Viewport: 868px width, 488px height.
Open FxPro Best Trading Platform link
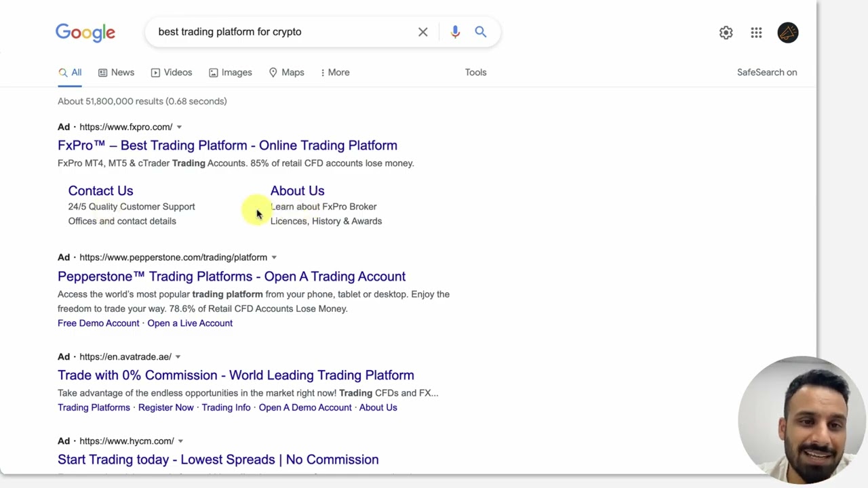[x=227, y=145]
